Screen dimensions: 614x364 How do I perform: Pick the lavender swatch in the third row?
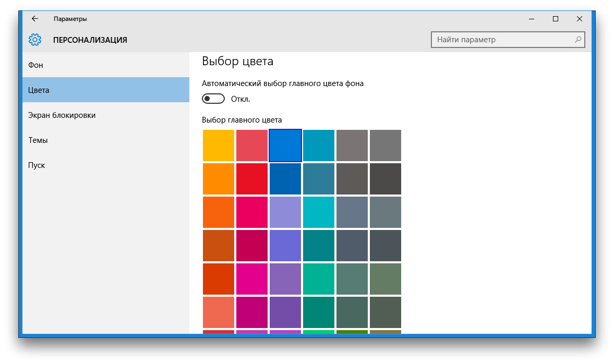point(285,212)
